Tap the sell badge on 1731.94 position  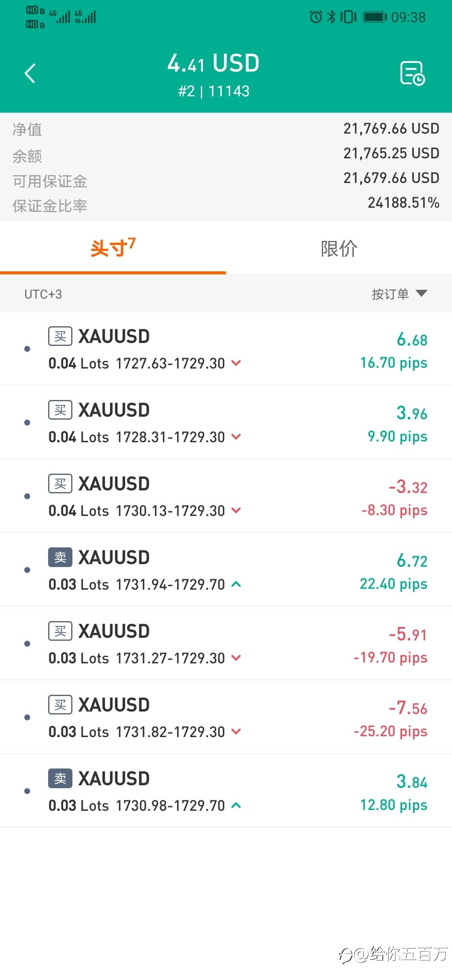click(x=60, y=557)
